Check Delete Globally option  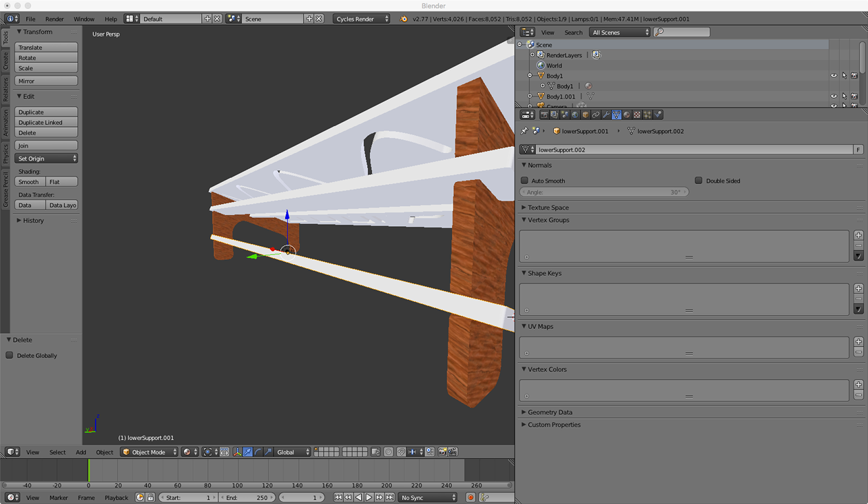[x=10, y=356]
